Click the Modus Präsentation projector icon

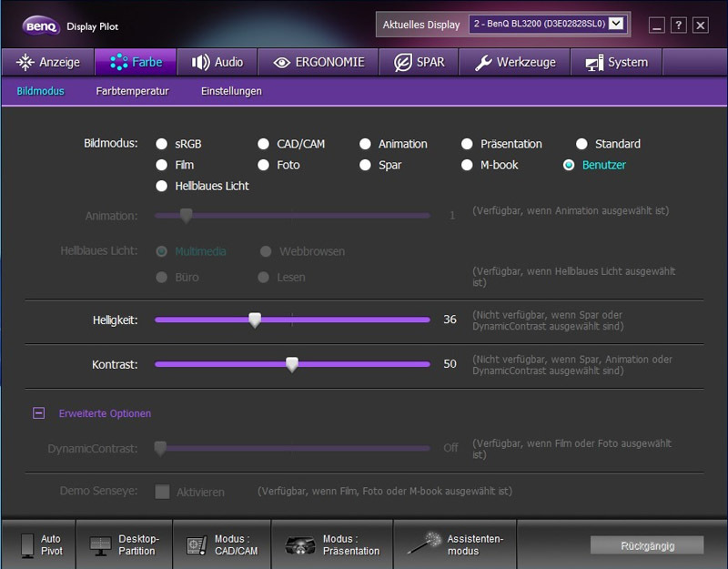300,545
